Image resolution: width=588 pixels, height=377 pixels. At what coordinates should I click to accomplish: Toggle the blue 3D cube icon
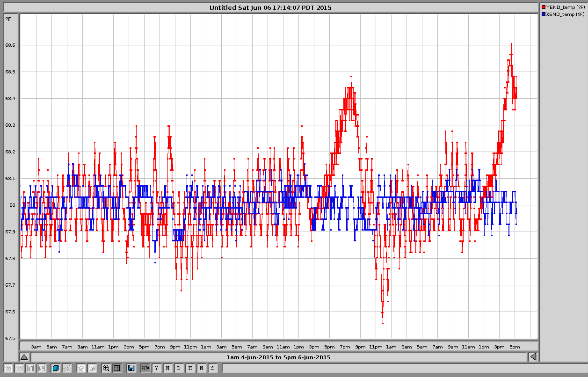point(56,368)
